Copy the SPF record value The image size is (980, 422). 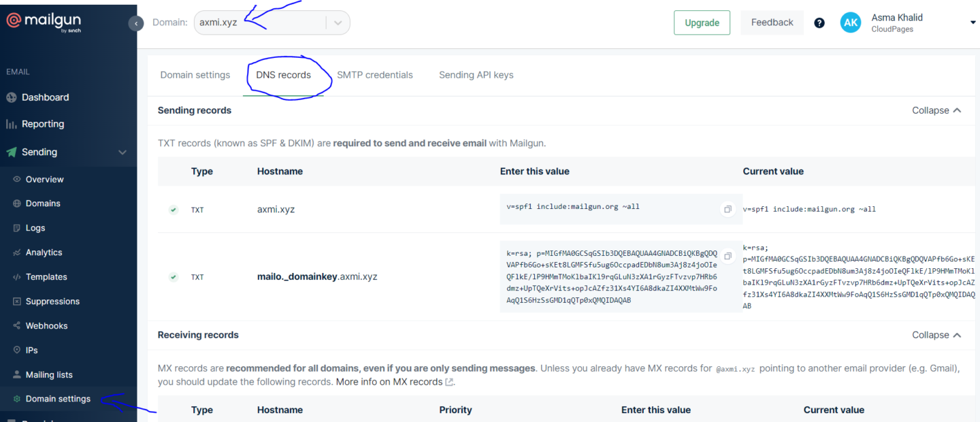(728, 209)
